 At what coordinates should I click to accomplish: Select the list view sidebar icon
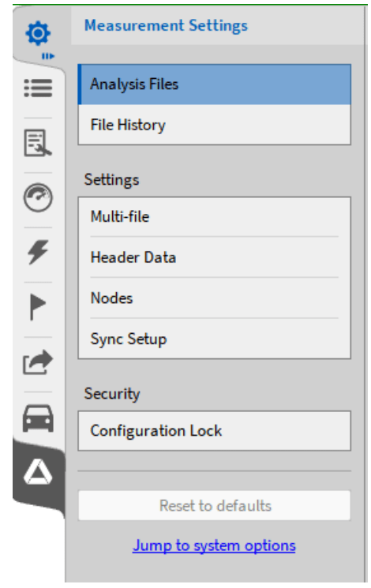(38, 88)
